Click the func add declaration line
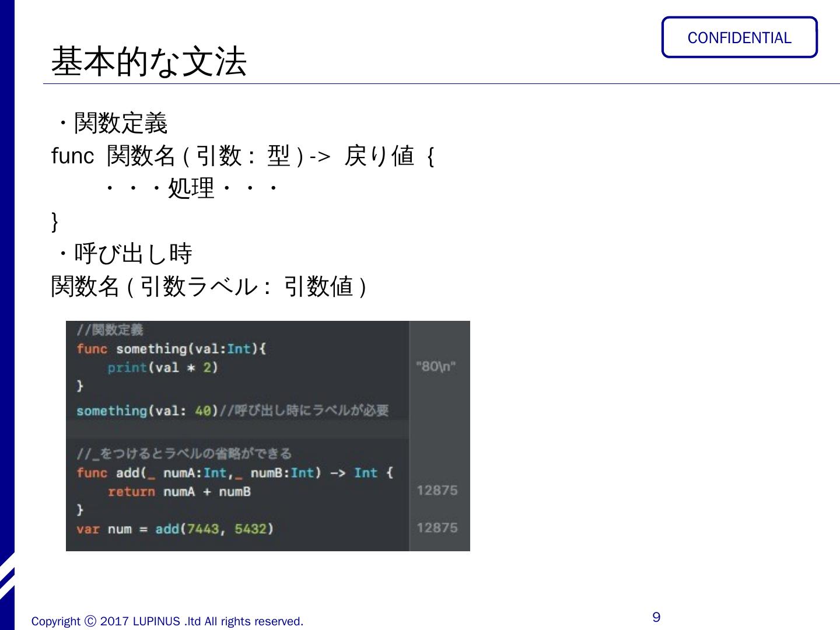This screenshot has height=630, width=840. pos(235,473)
